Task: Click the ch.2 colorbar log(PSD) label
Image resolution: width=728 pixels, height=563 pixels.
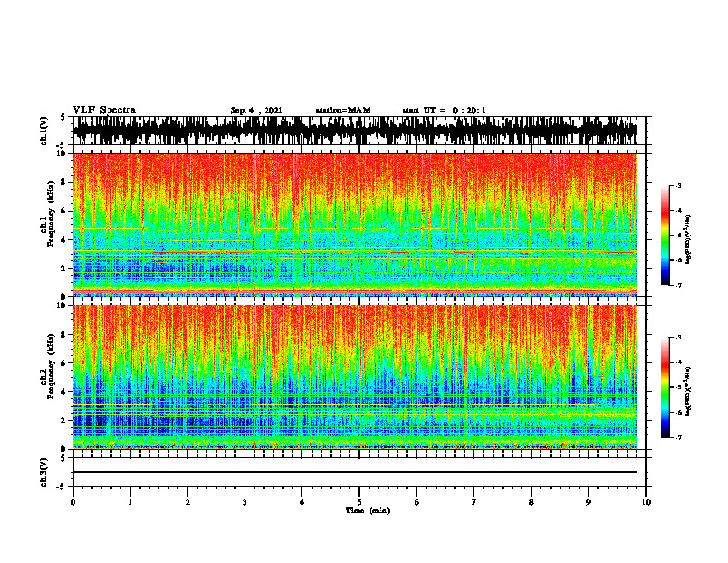Action: point(688,391)
